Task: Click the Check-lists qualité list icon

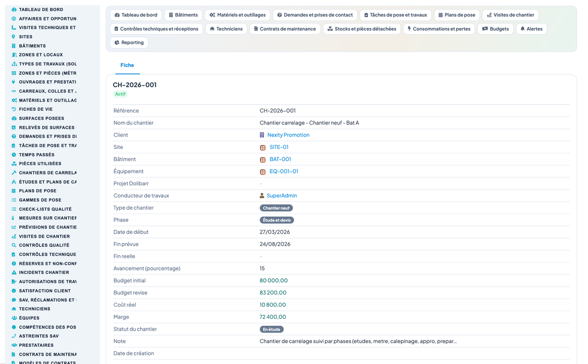Action: [x=14, y=209]
